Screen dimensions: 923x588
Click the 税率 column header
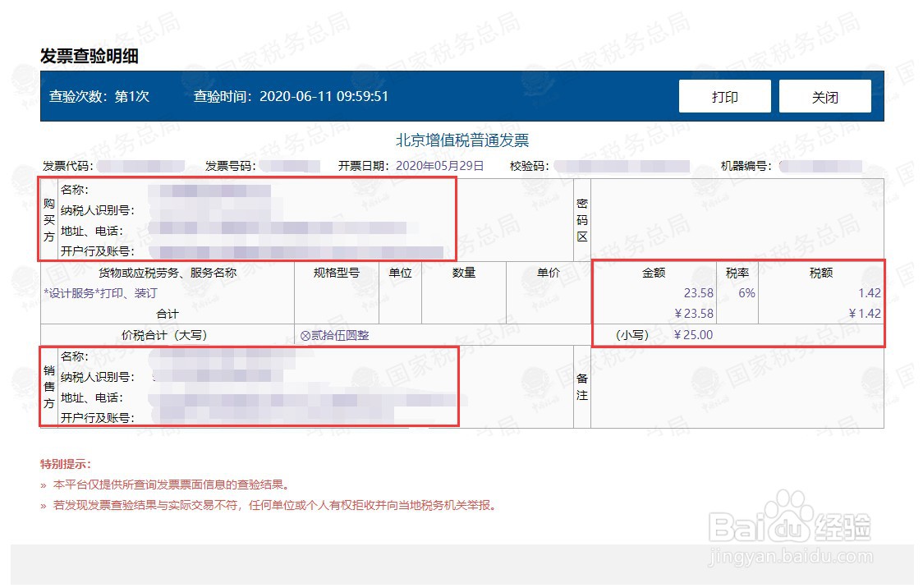click(737, 273)
